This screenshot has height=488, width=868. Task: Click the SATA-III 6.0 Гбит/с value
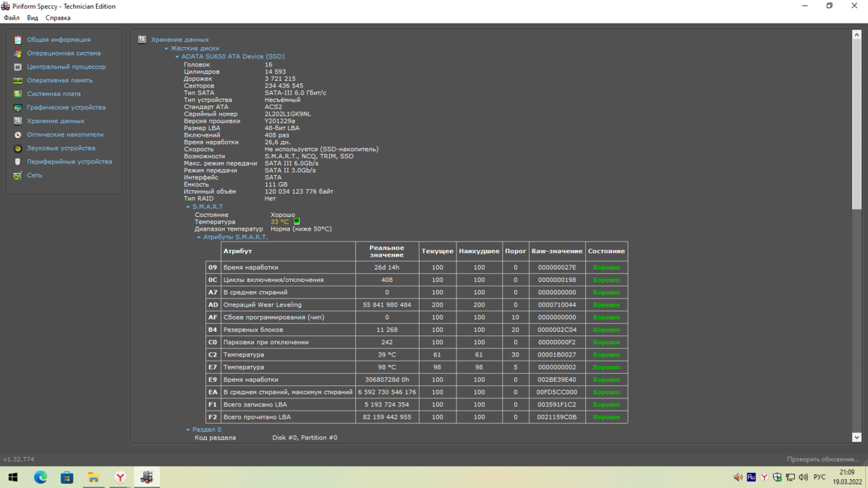pos(296,93)
